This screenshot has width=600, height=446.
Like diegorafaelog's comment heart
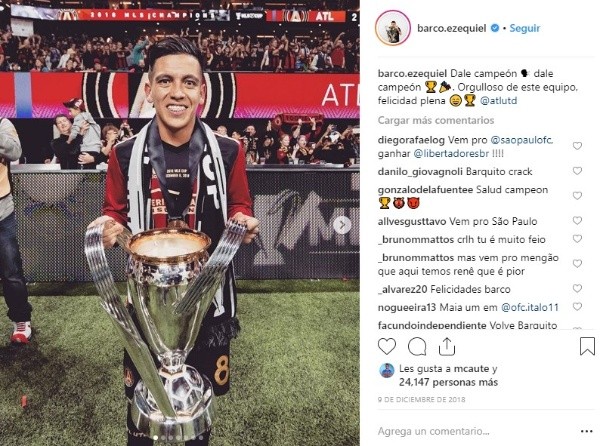point(577,146)
